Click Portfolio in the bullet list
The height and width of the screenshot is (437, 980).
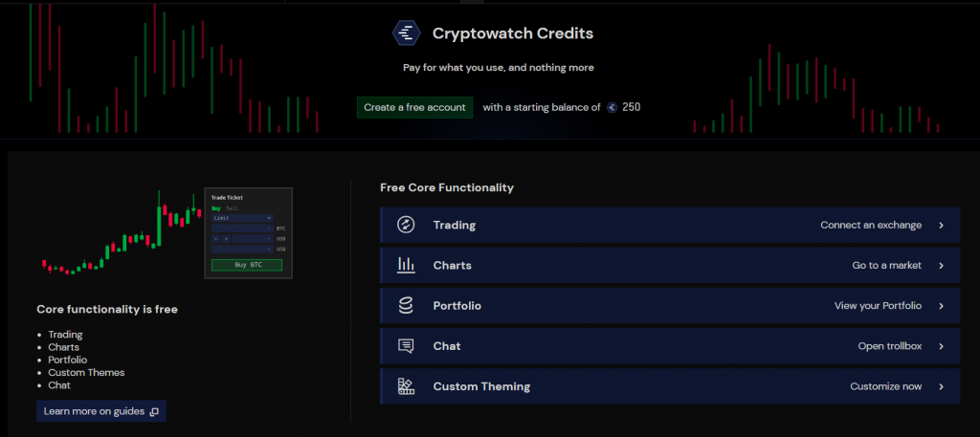click(68, 360)
